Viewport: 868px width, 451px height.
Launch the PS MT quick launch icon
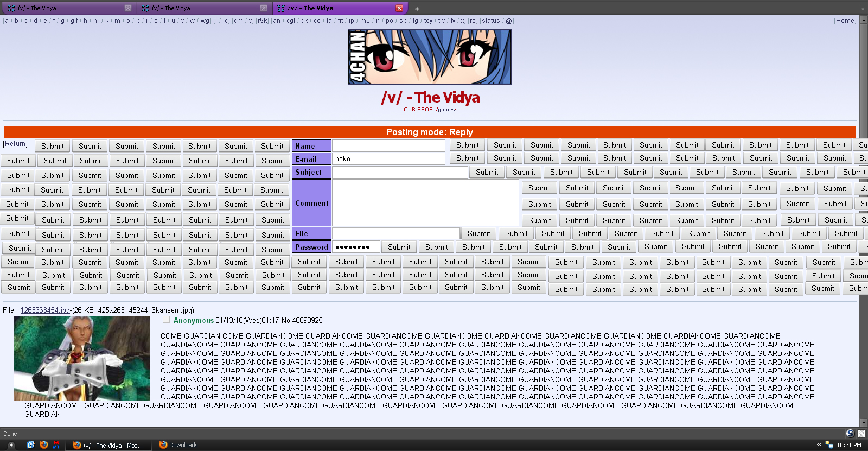(56, 444)
